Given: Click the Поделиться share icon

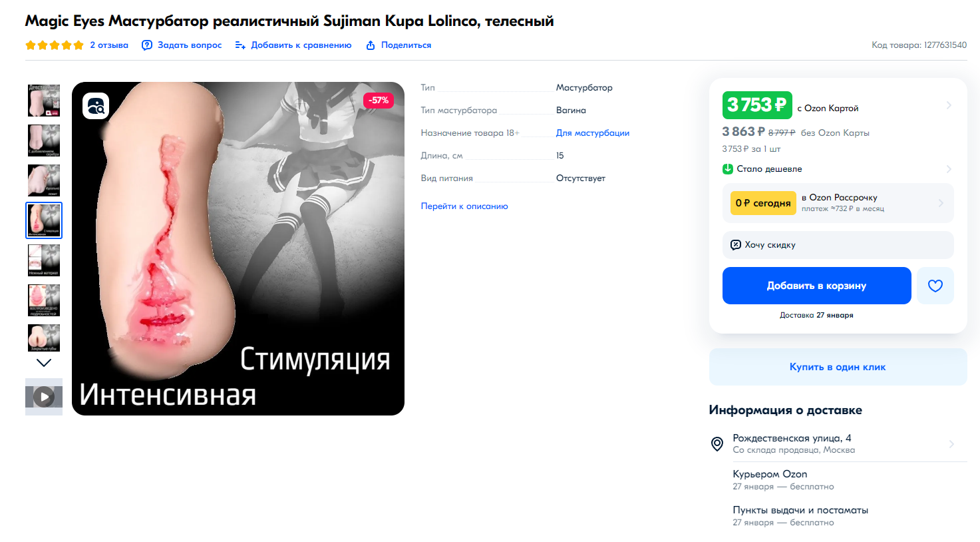Looking at the screenshot, I should point(370,45).
